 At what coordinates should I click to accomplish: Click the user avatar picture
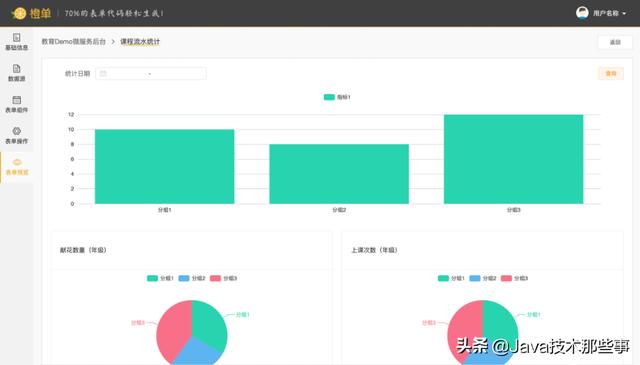(x=582, y=13)
